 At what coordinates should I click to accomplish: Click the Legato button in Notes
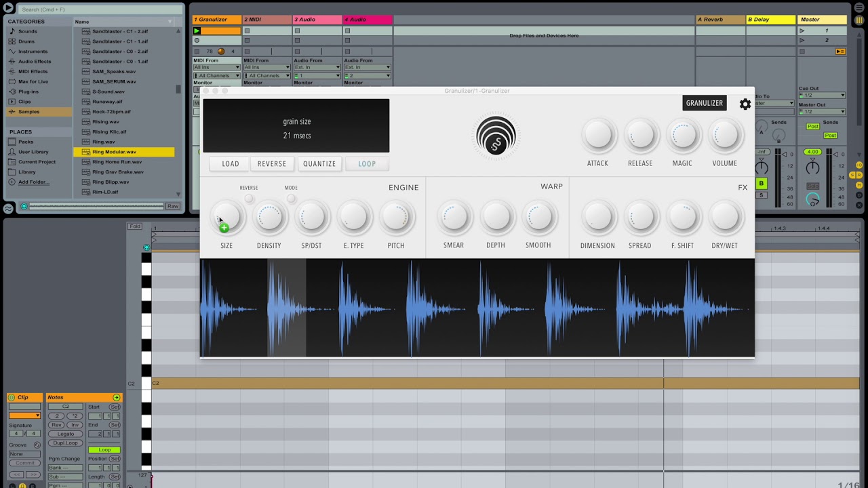(66, 434)
